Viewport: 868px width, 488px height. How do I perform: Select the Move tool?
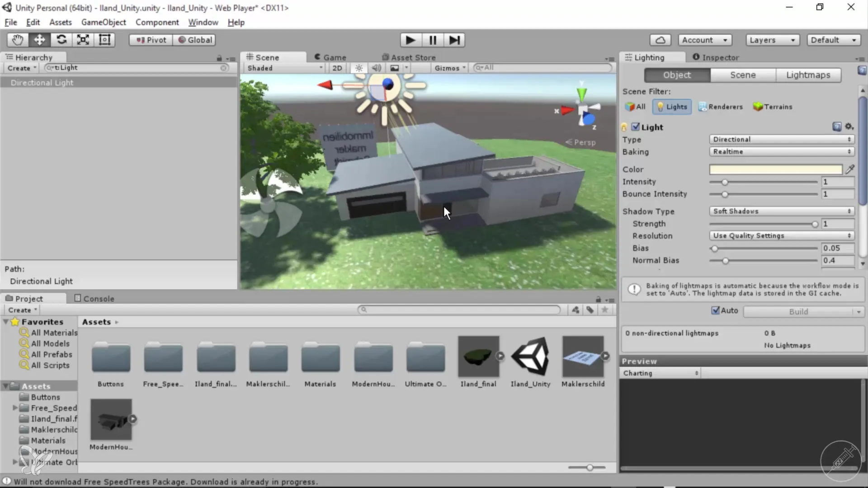click(39, 40)
